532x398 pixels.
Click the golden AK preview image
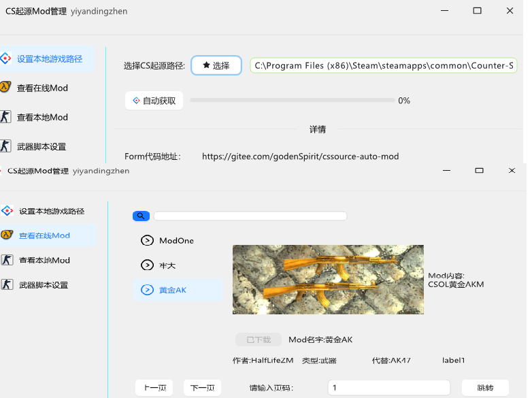point(328,279)
